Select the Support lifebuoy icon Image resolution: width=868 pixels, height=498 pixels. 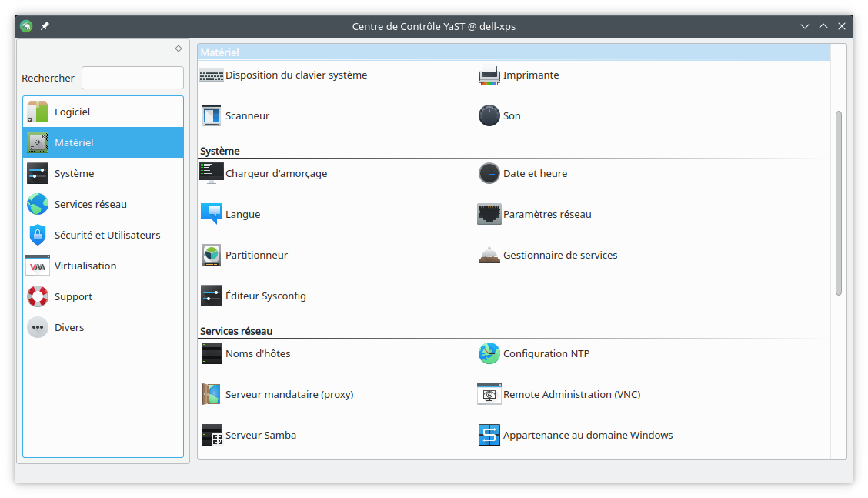(38, 296)
